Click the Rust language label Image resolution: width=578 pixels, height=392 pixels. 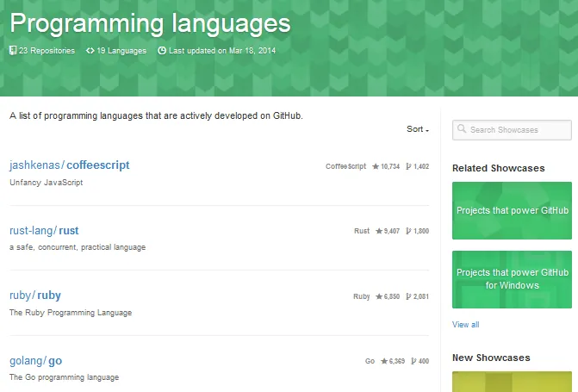click(x=362, y=231)
